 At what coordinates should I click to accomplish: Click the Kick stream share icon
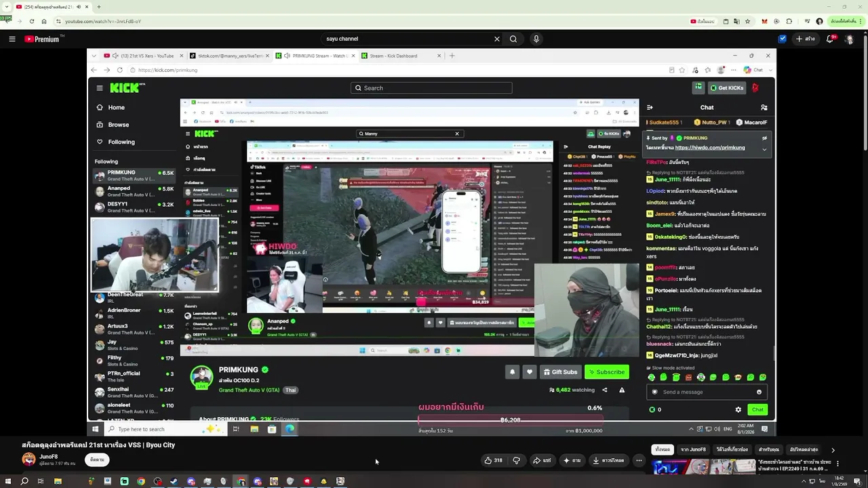tap(605, 390)
